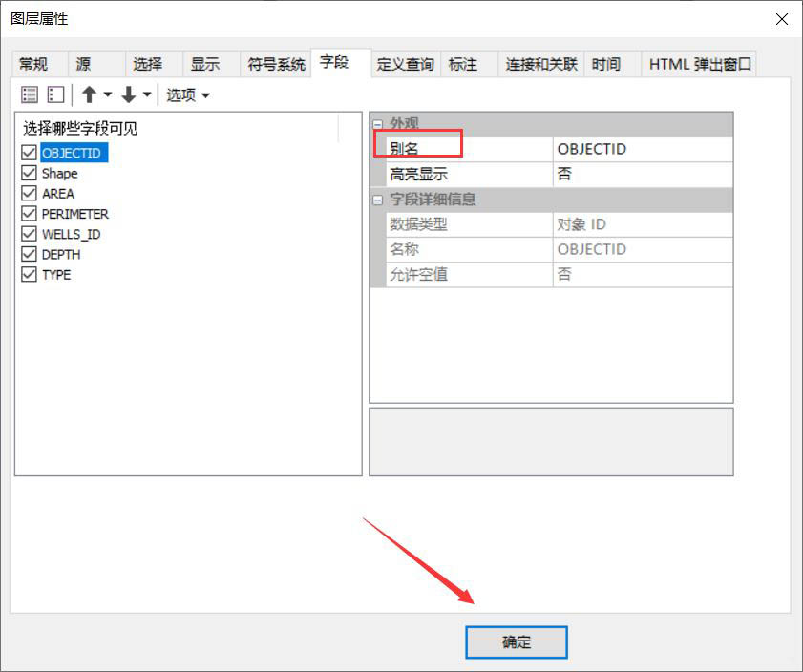Click the 确定 button

click(516, 641)
